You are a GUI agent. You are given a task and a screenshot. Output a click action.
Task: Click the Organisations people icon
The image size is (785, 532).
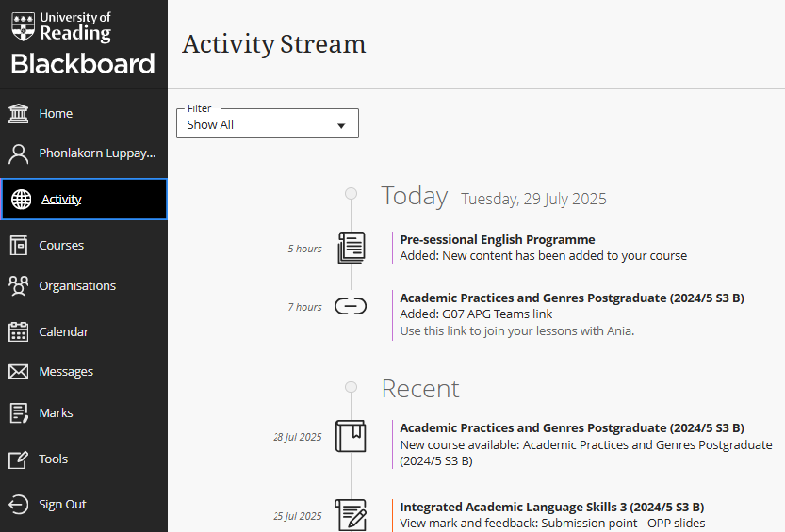pyautogui.click(x=19, y=286)
